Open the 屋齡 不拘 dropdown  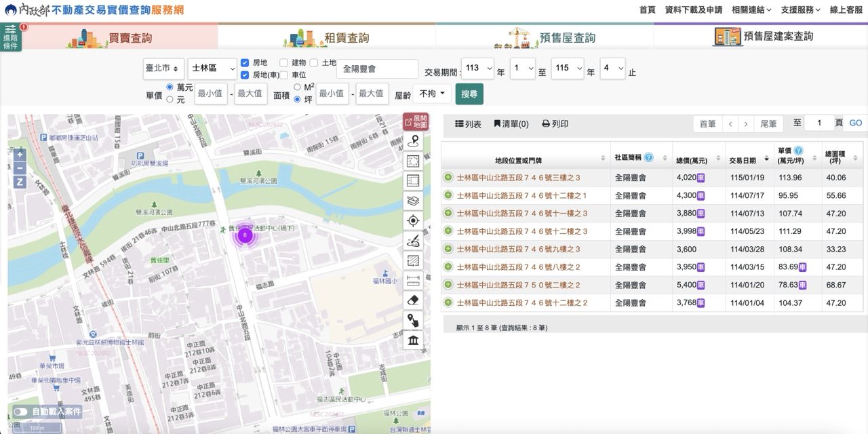tap(432, 94)
